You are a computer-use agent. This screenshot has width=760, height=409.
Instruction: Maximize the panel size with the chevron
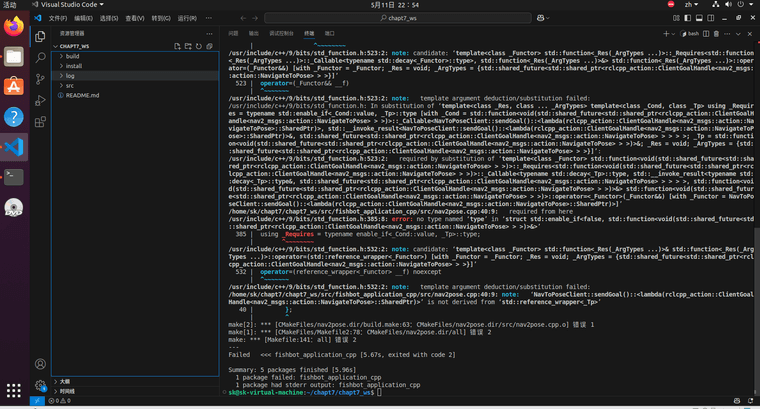click(x=738, y=34)
